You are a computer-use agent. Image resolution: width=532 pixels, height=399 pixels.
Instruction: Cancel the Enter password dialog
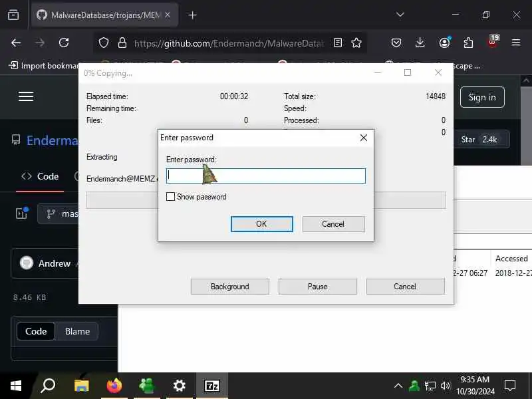[x=334, y=224]
